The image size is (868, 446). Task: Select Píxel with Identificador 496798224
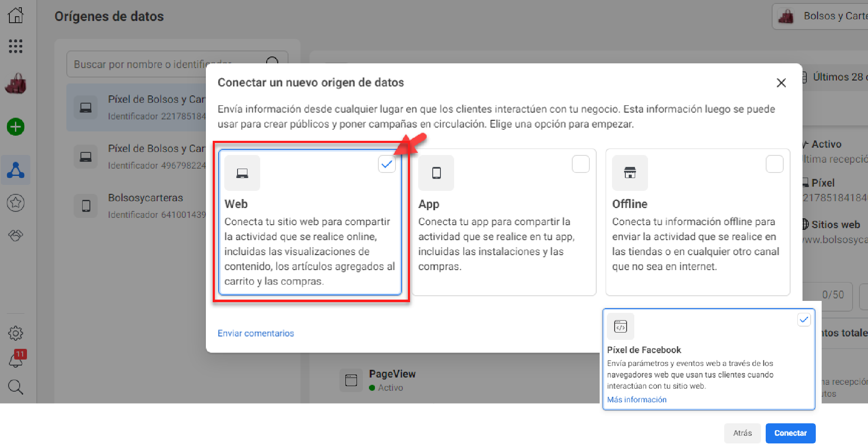pyautogui.click(x=136, y=157)
